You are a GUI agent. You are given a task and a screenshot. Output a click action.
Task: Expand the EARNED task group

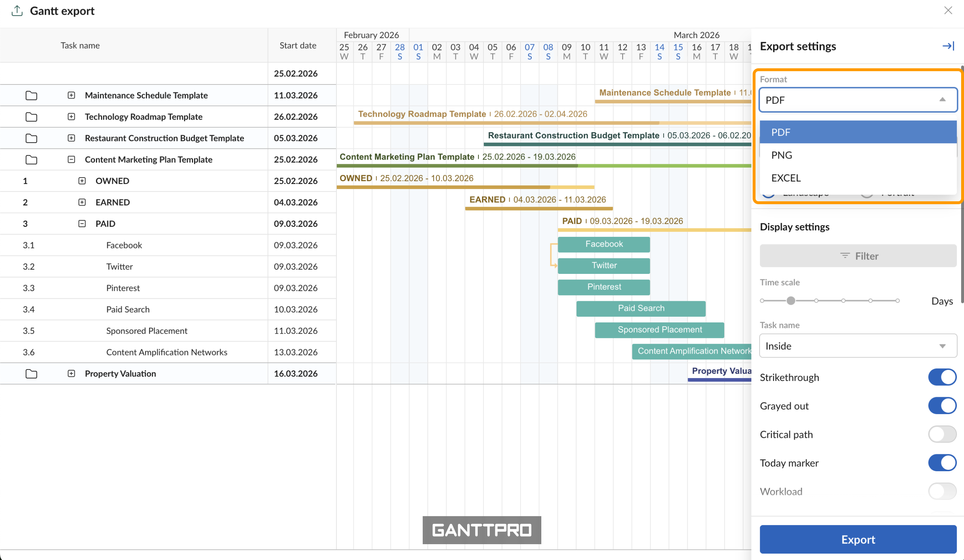82,202
